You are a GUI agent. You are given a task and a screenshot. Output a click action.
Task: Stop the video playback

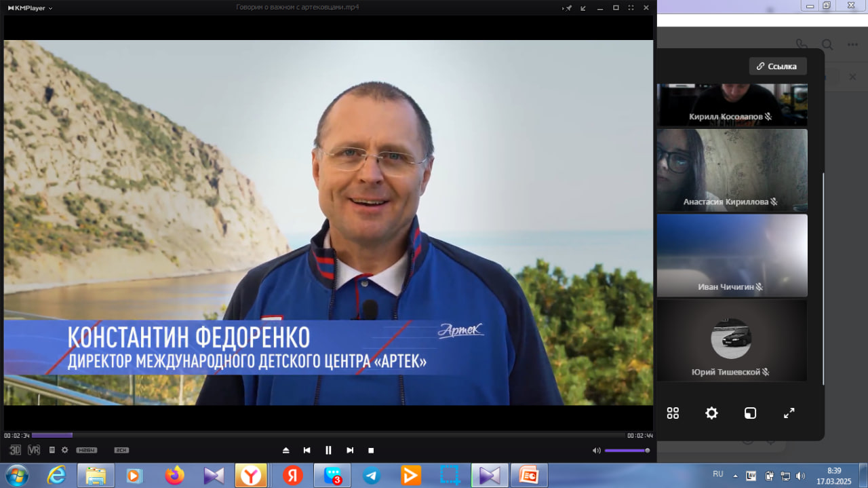[371, 450]
